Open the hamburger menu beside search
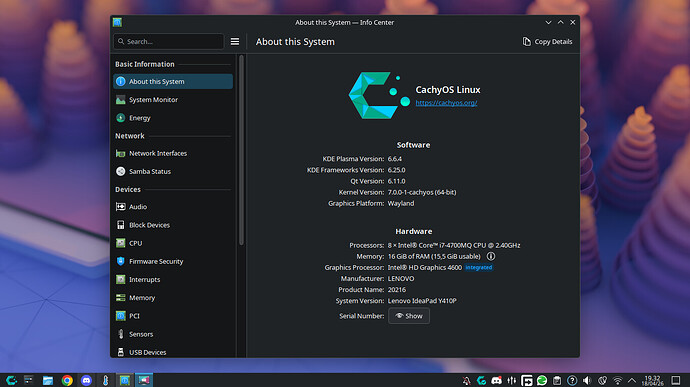Image resolution: width=690 pixels, height=387 pixels. tap(235, 41)
